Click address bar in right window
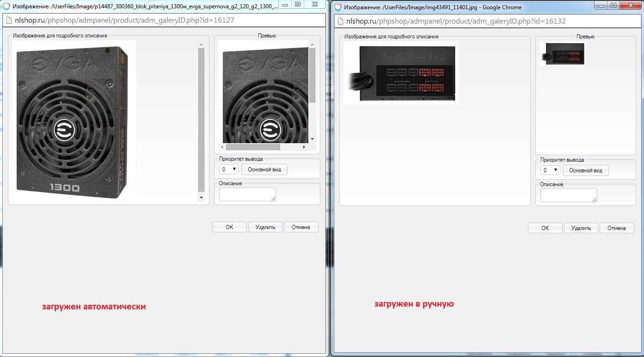 (x=488, y=21)
